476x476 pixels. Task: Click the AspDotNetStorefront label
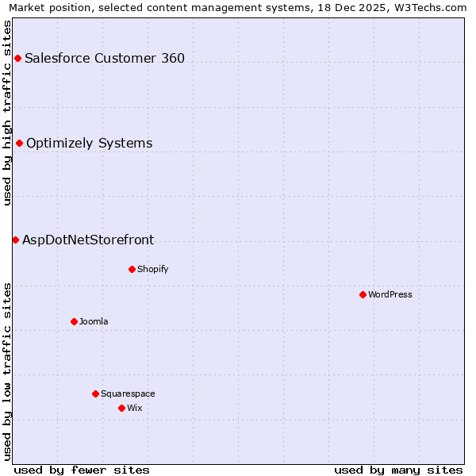coord(88,240)
